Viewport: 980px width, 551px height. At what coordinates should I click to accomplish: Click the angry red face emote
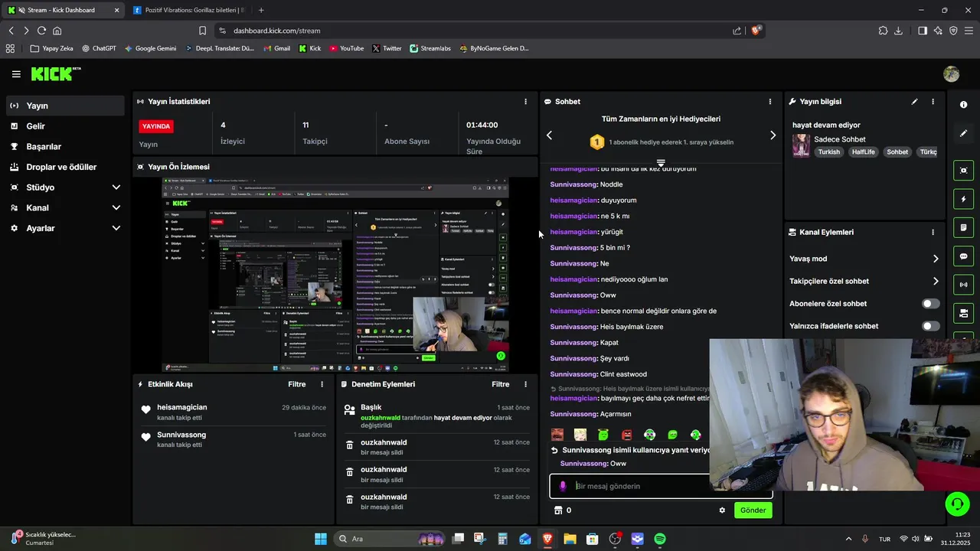coord(626,435)
